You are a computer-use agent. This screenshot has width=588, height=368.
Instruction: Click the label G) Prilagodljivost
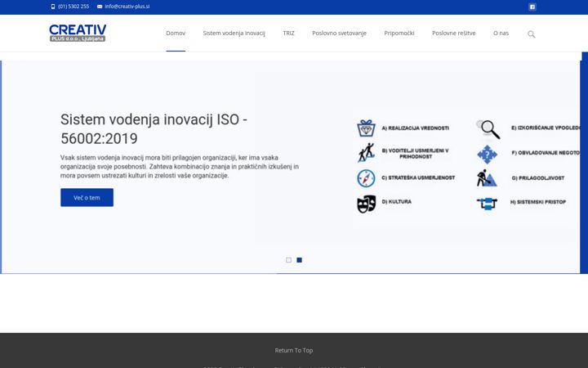pos(537,178)
